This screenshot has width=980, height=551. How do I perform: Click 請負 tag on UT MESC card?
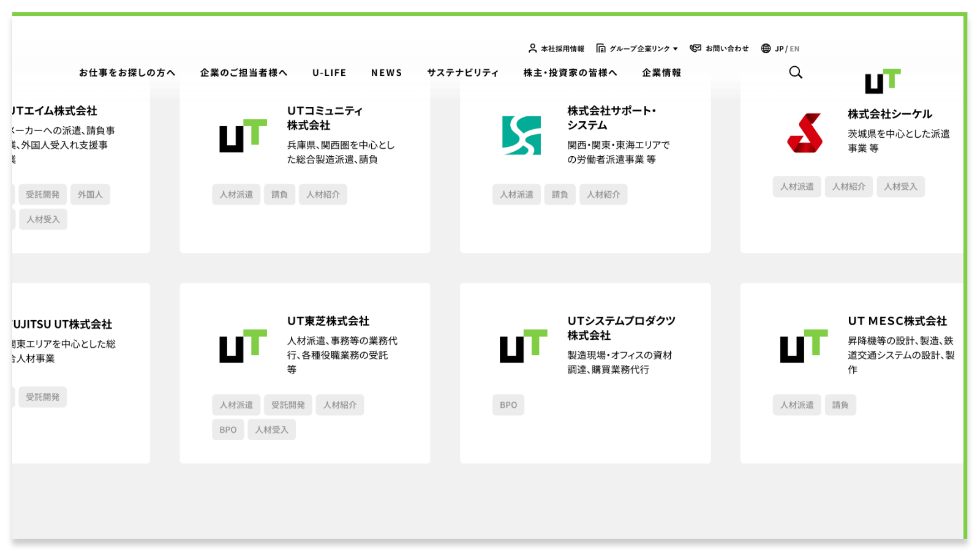pyautogui.click(x=840, y=405)
